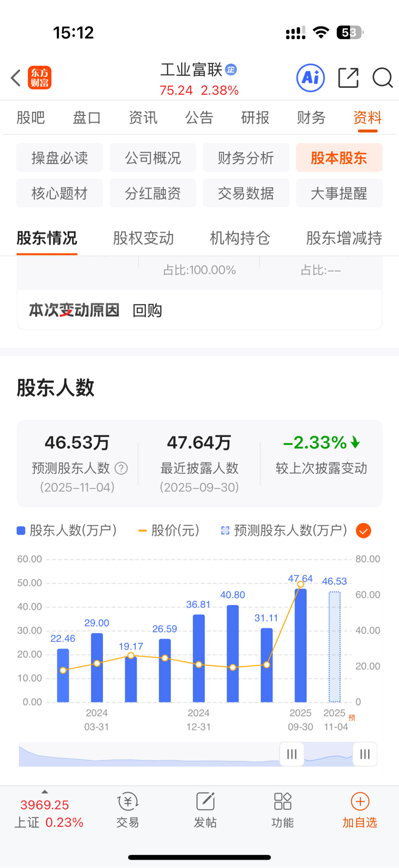This screenshot has width=399, height=868.
Task: Tap the -2.33% change value
Action: (315, 442)
